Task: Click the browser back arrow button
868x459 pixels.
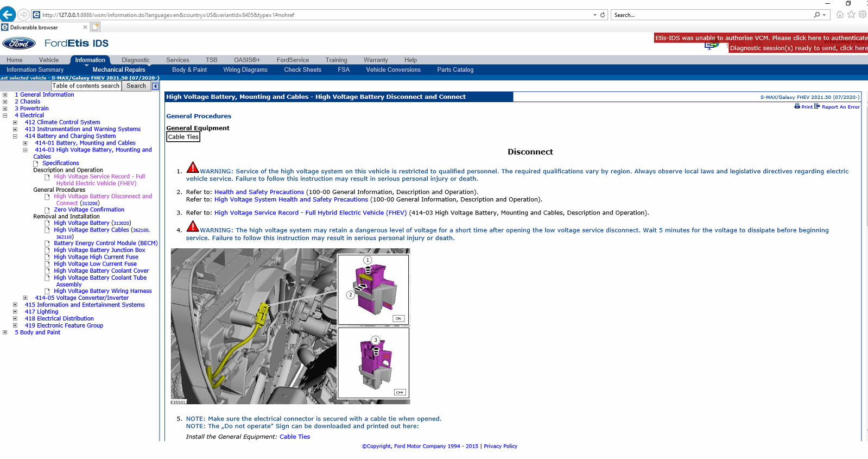Action: [8, 15]
